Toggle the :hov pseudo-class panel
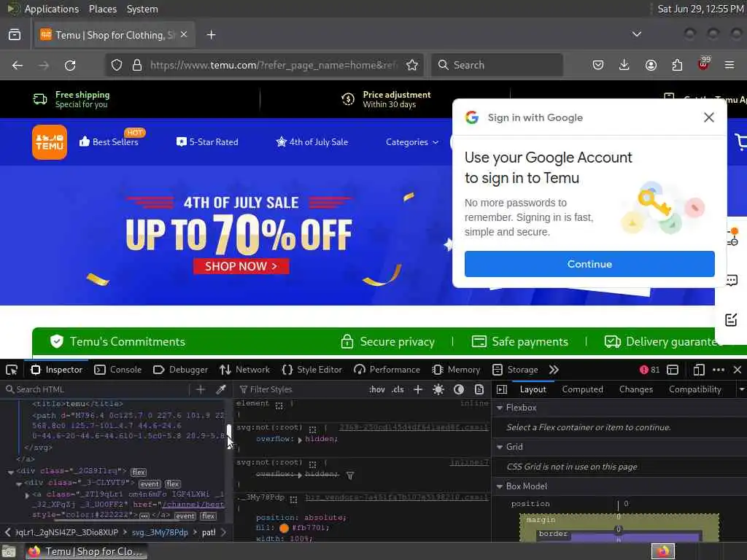Screen dimensions: 747x560 tap(377, 389)
